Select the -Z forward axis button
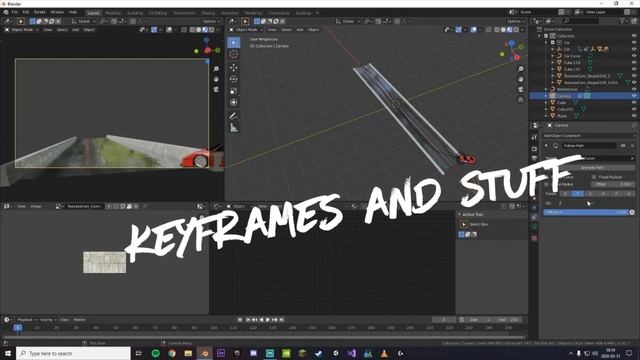640x360 pixels. [x=629, y=193]
